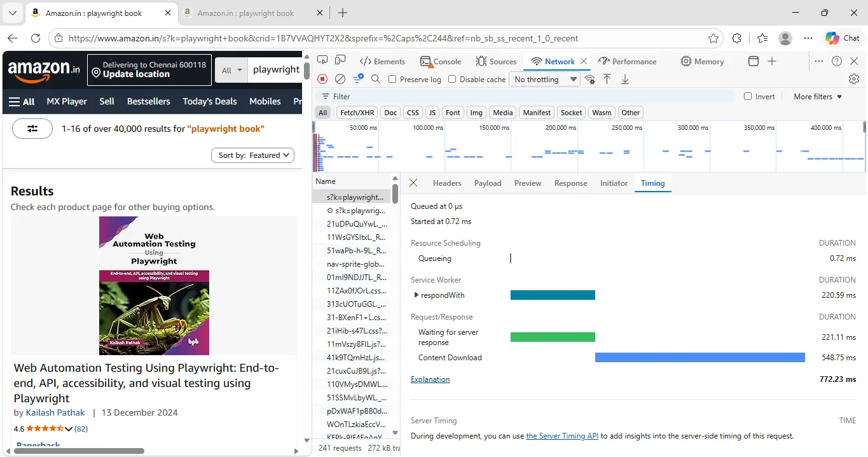Switch to Elements panel tab
The width and height of the screenshot is (868, 457).
(382, 61)
